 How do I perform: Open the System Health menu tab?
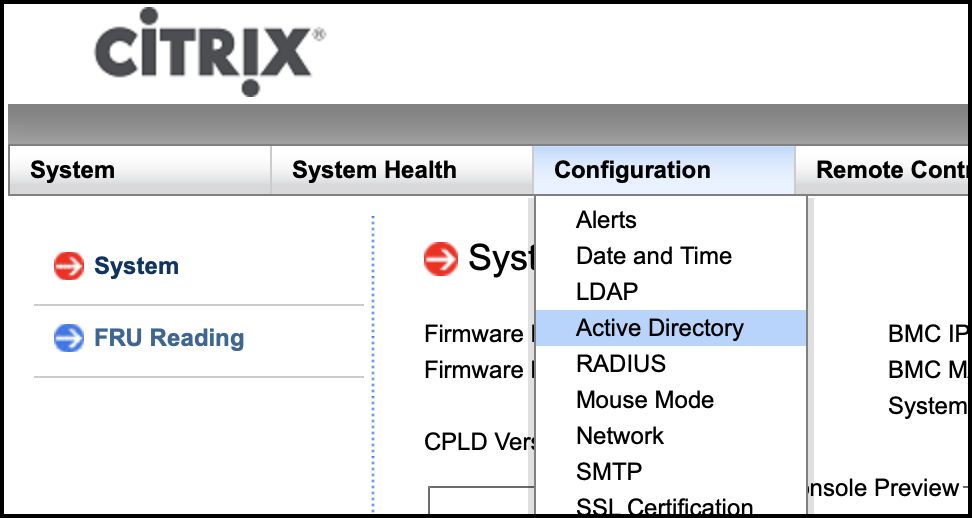coord(402,170)
